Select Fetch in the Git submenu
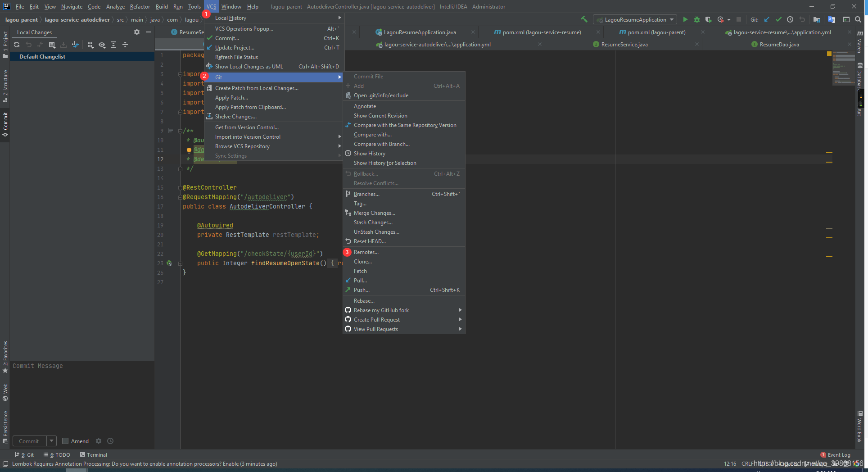The image size is (868, 472). click(x=404, y=271)
